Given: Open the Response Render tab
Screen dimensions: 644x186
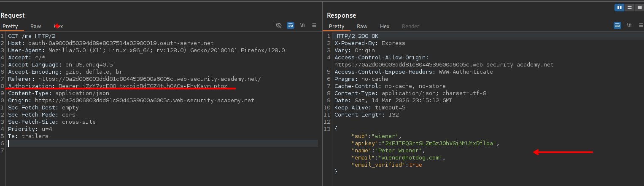Looking at the screenshot, I should click(x=410, y=26).
